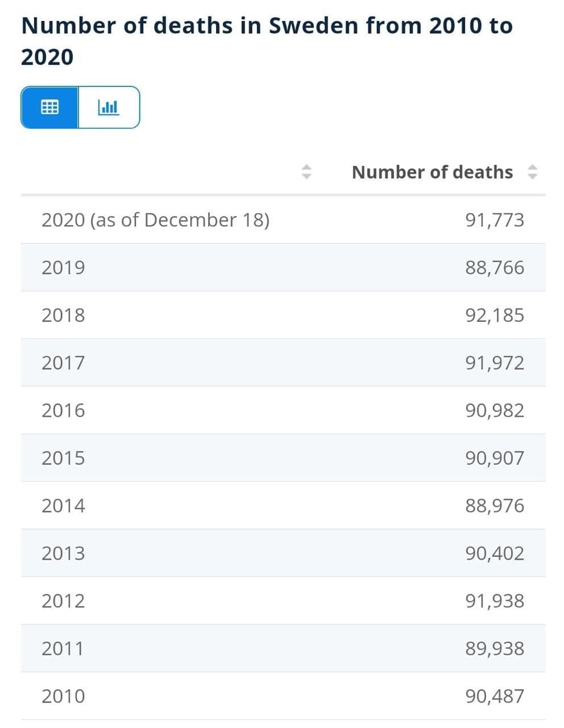
Task: Select the 2012 row label
Action: click(63, 601)
